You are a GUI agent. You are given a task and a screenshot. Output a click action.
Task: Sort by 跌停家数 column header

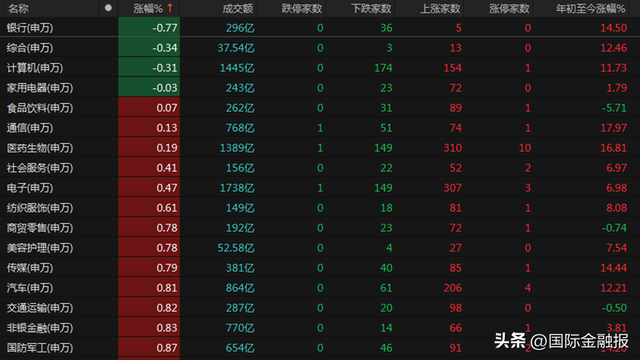click(302, 9)
